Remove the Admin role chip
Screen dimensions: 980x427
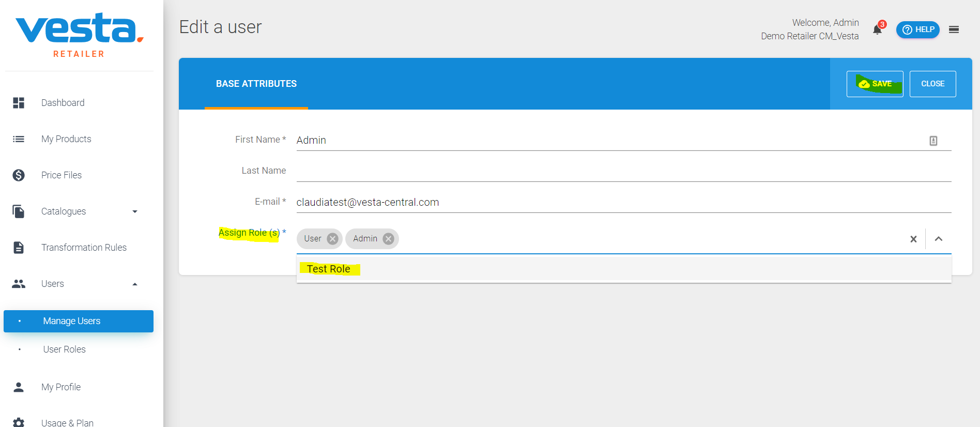pyautogui.click(x=389, y=239)
